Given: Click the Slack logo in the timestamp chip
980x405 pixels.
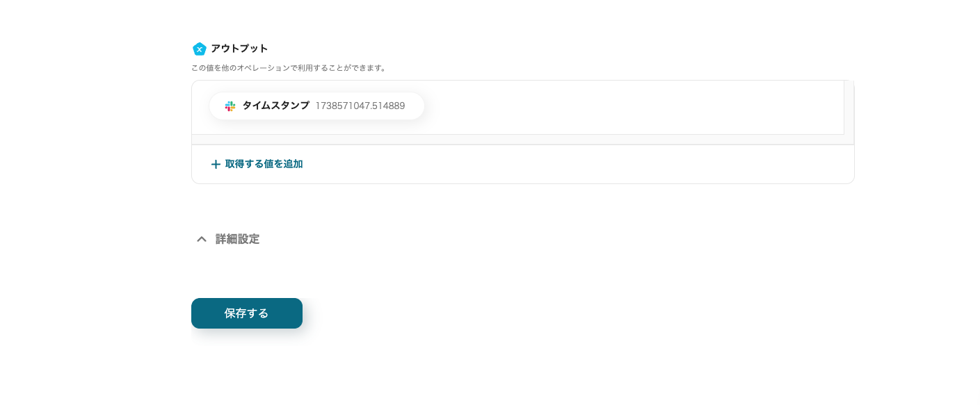Looking at the screenshot, I should tap(230, 106).
